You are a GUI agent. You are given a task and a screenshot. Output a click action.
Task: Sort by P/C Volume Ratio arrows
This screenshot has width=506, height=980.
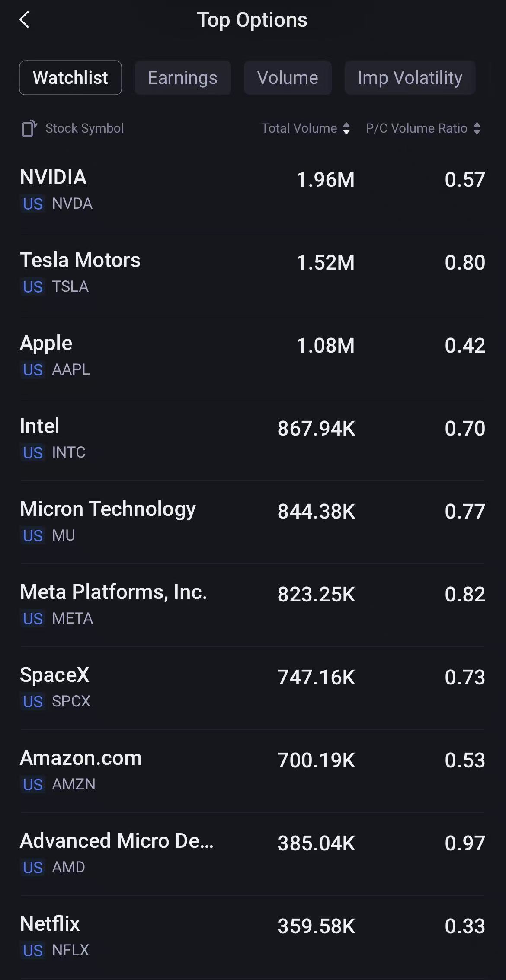click(x=477, y=128)
